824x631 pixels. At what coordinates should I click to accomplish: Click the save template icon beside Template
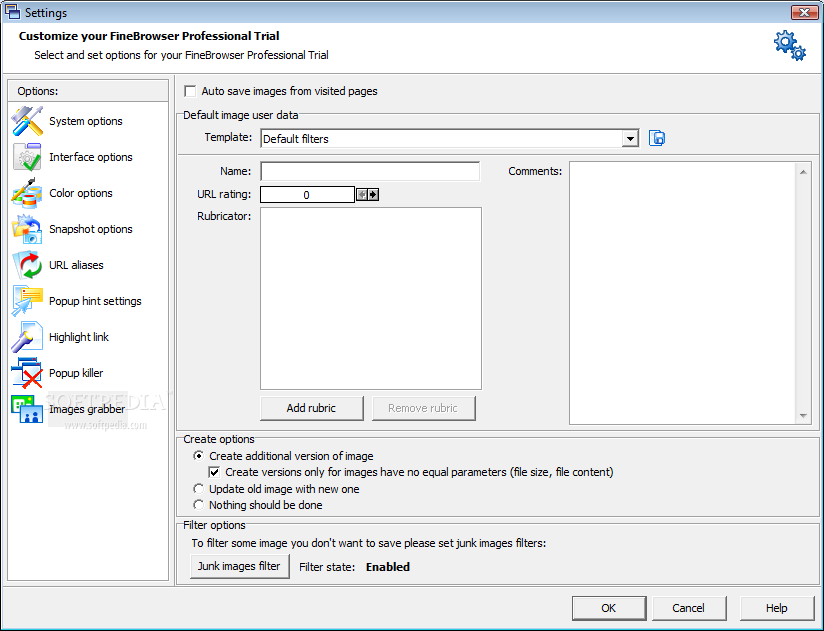point(657,138)
